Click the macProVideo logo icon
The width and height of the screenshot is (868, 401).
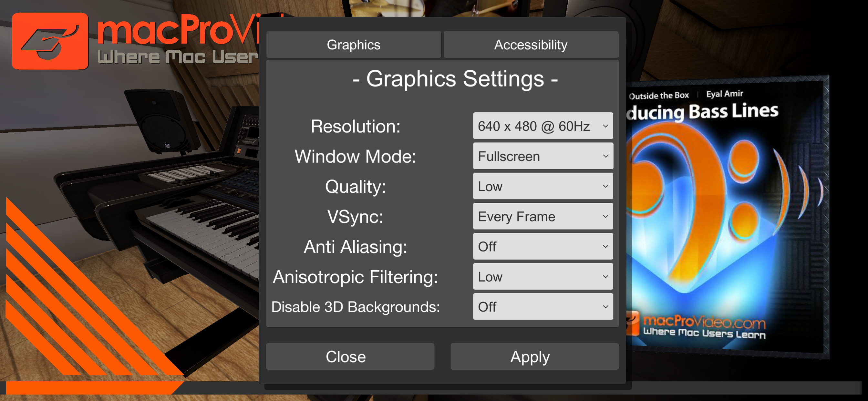[50, 41]
